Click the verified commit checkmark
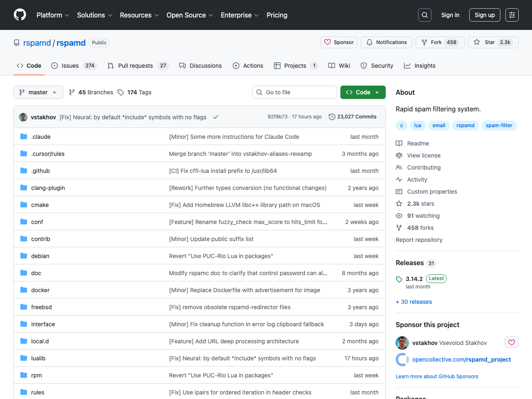This screenshot has width=532, height=399. (216, 117)
